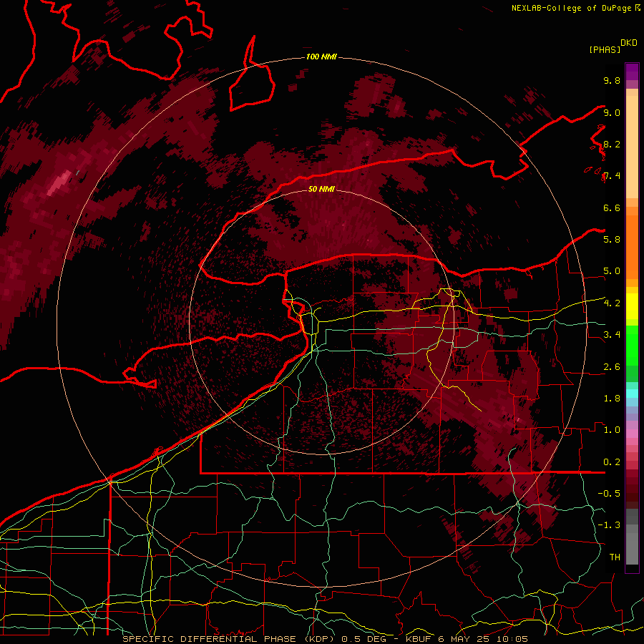Click the -0.5 value on the legend
Viewport: 644px width, 644px height.
(x=609, y=494)
